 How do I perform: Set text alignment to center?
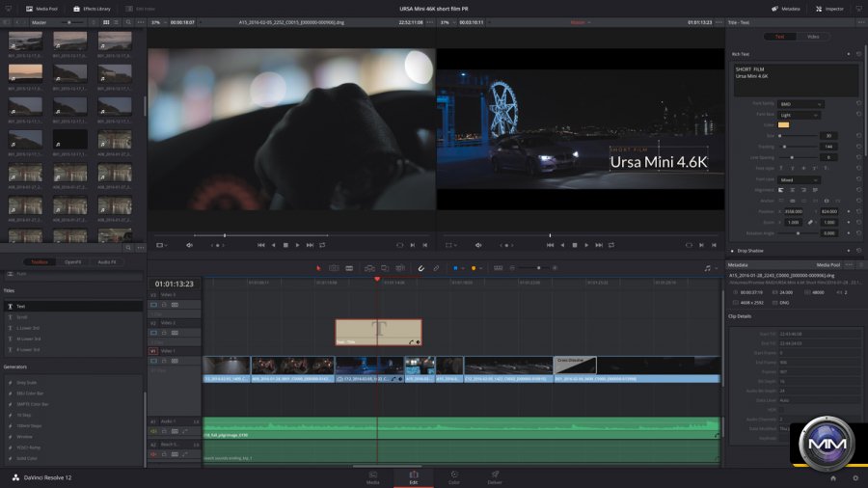(792, 190)
